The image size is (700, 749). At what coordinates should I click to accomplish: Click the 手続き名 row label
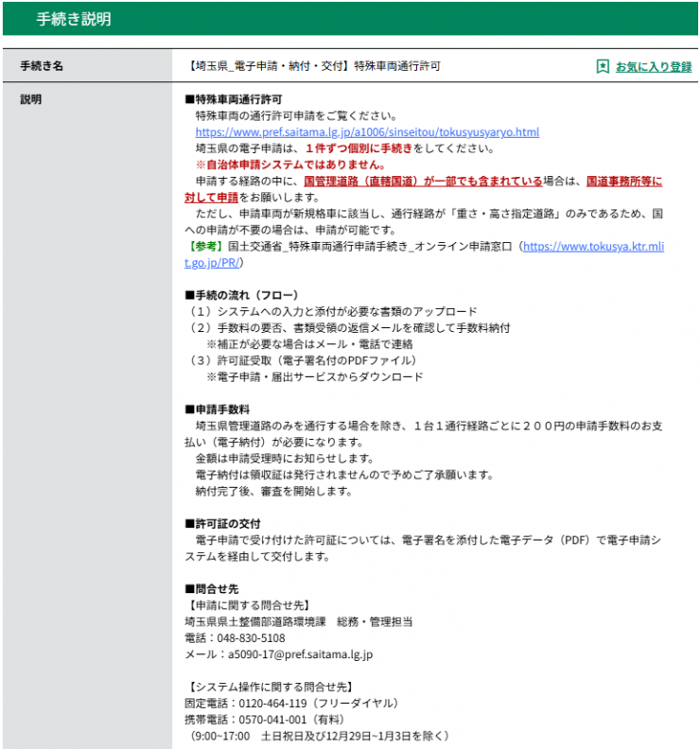[42, 66]
